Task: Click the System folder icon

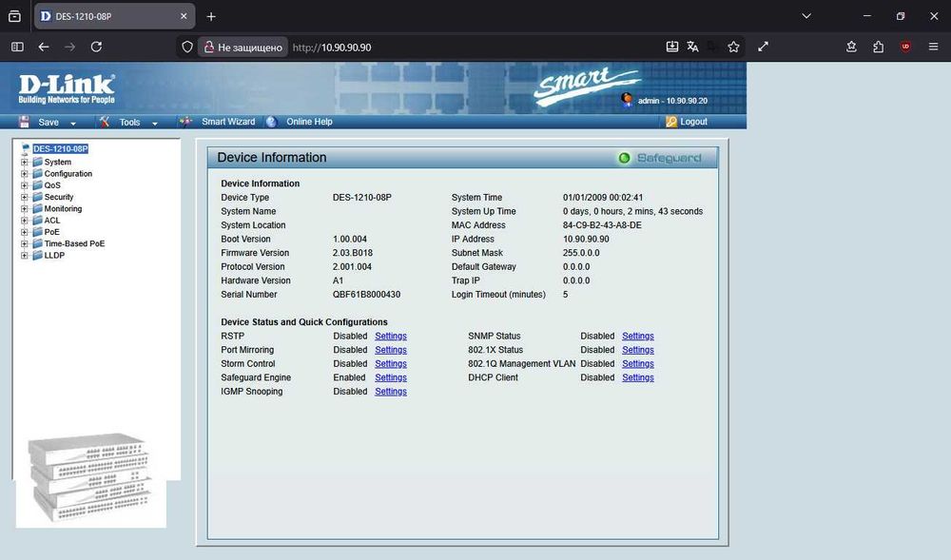Action: 38,162
